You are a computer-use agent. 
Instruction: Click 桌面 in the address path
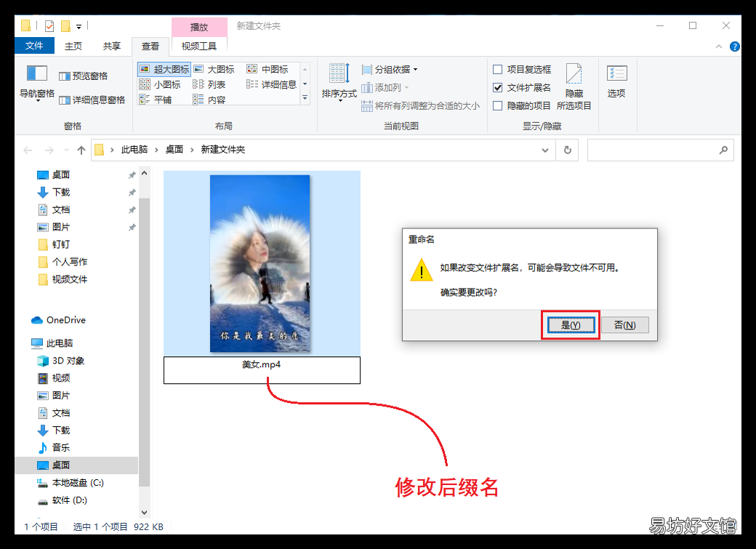click(x=174, y=150)
